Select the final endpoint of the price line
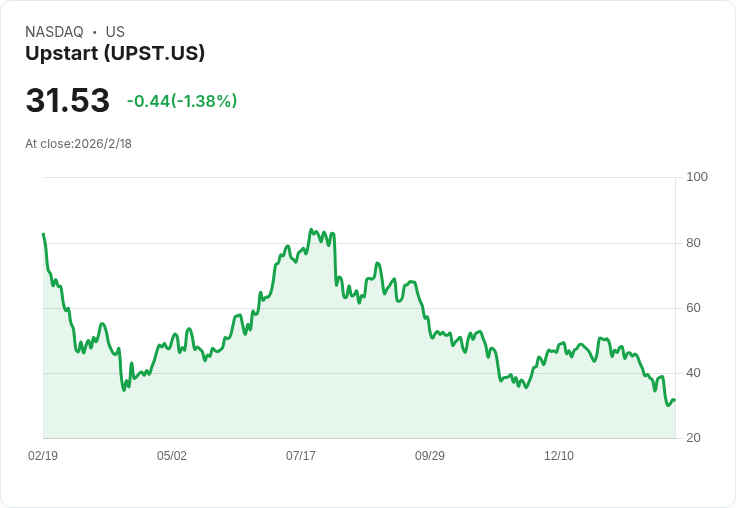The height and width of the screenshot is (508, 736). coord(675,400)
